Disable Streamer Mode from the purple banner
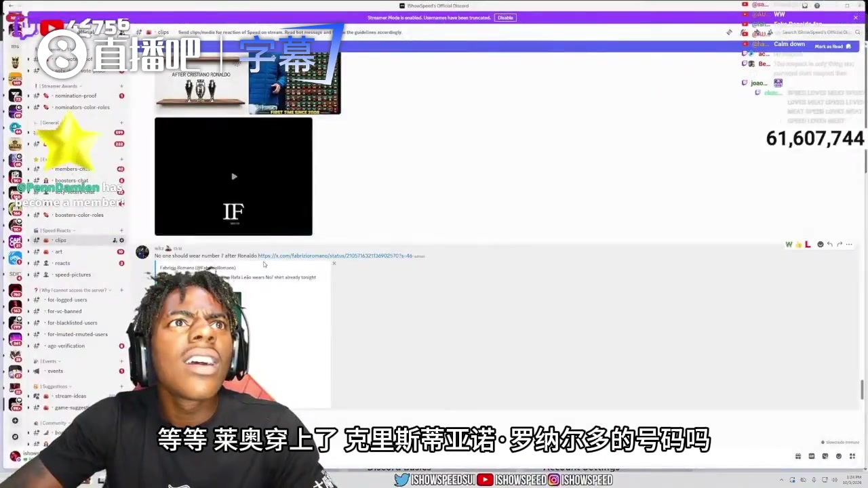This screenshot has height=488, width=868. [505, 18]
